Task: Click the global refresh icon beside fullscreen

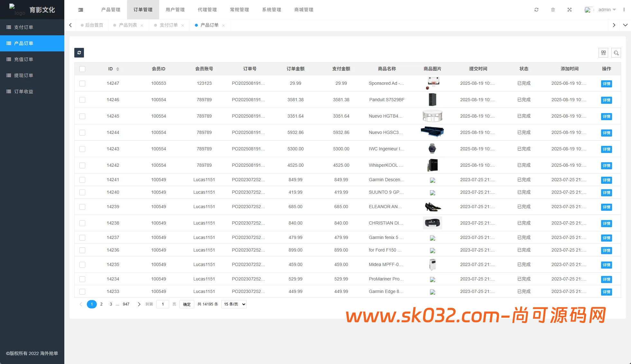Action: 536,9
